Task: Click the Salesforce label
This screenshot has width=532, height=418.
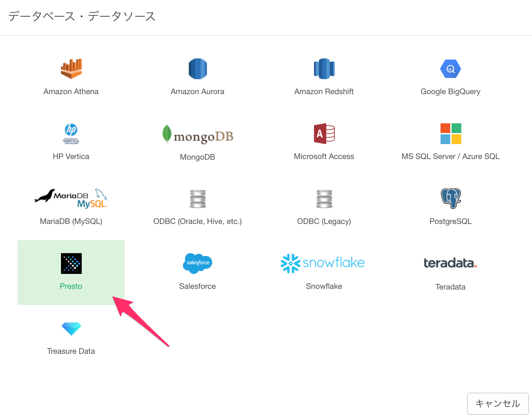Action: pyautogui.click(x=198, y=286)
